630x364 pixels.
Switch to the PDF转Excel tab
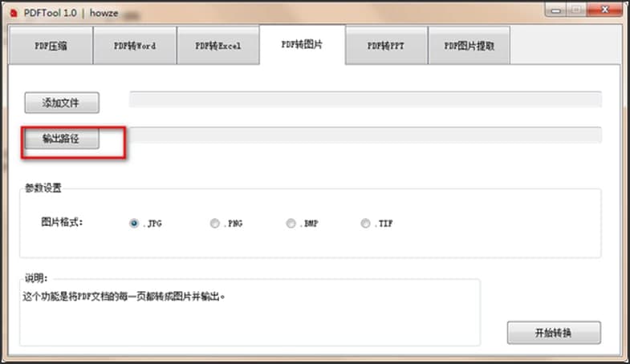tap(217, 46)
